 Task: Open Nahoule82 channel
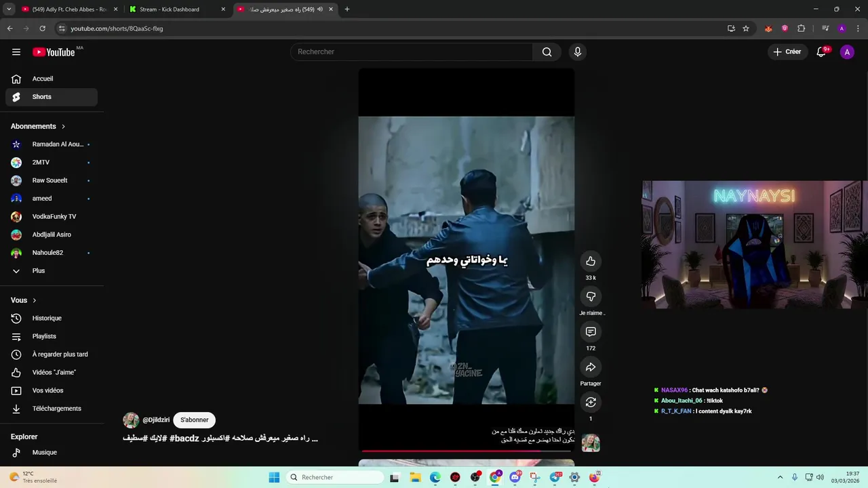coord(52,253)
